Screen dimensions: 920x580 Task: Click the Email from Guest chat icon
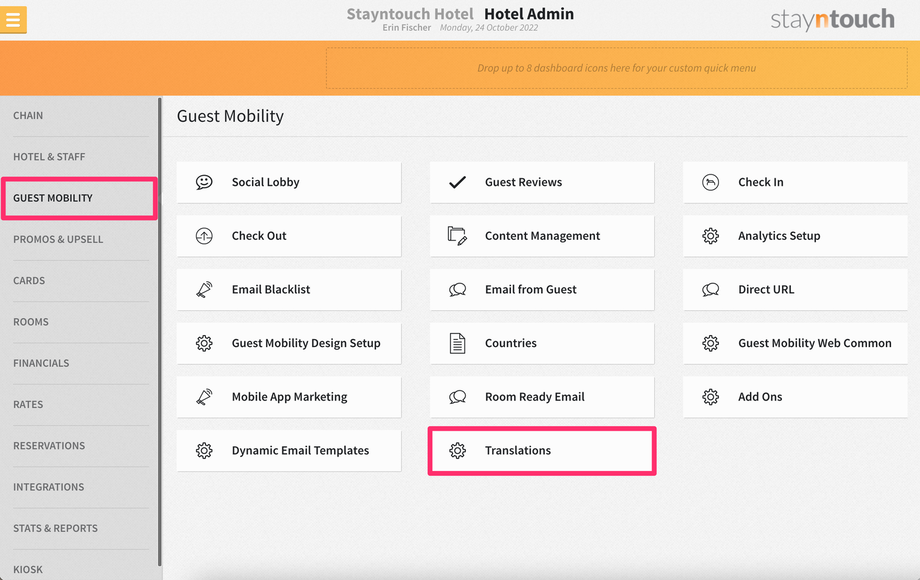(x=458, y=290)
